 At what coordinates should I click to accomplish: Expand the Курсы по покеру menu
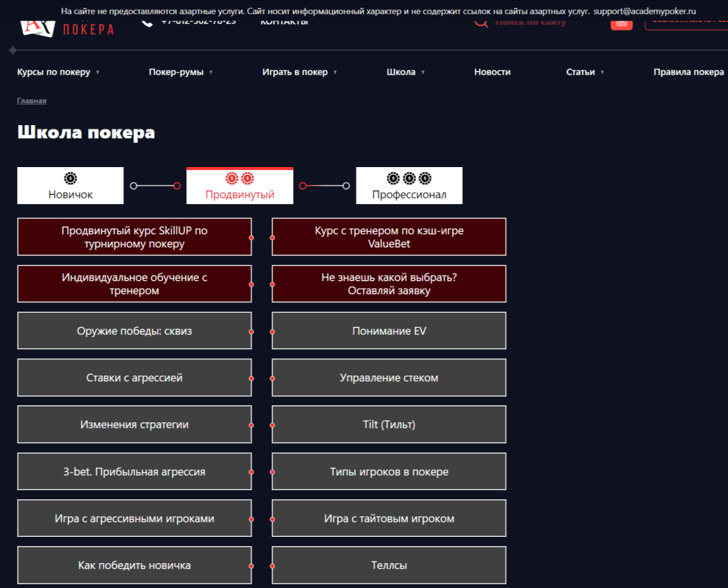click(58, 72)
